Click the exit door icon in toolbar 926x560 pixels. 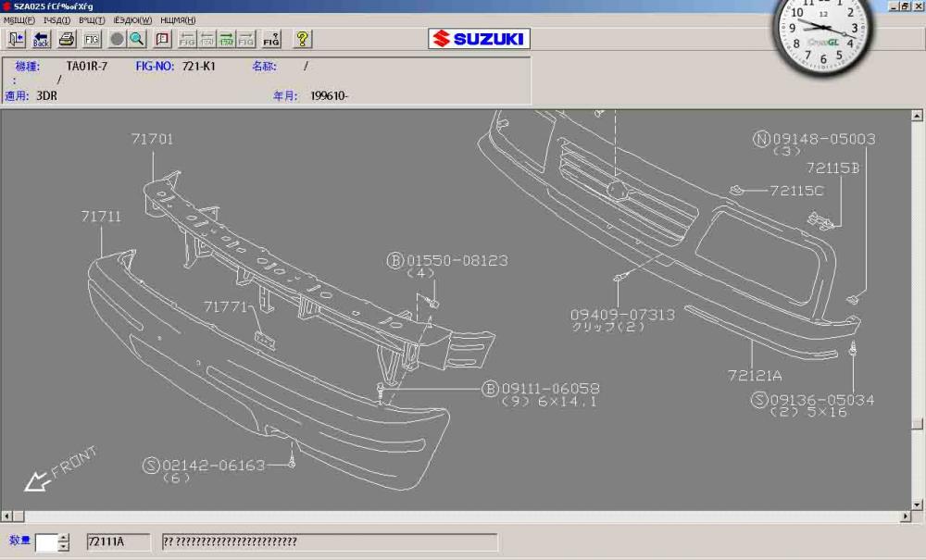(x=17, y=39)
